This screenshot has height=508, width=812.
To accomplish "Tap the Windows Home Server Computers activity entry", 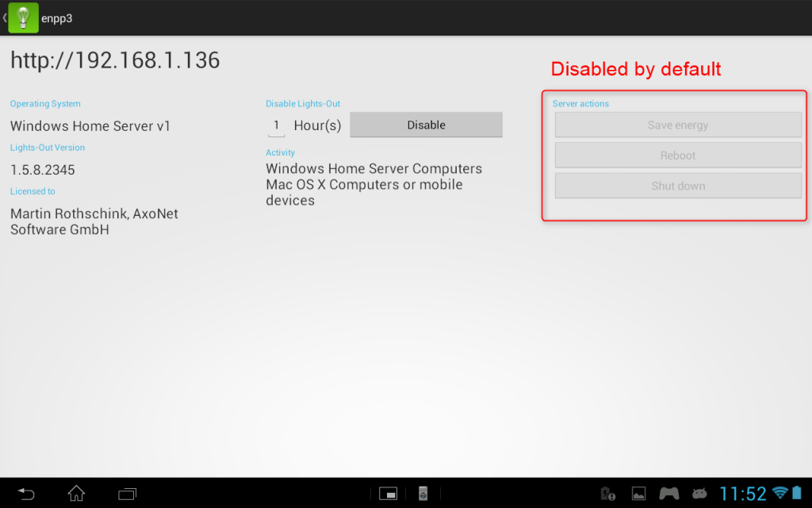I will [374, 168].
